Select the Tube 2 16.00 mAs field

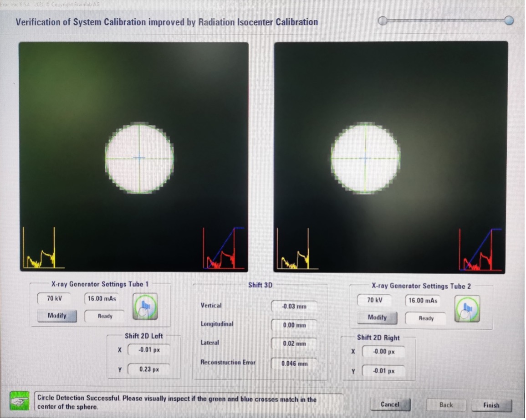423,301
